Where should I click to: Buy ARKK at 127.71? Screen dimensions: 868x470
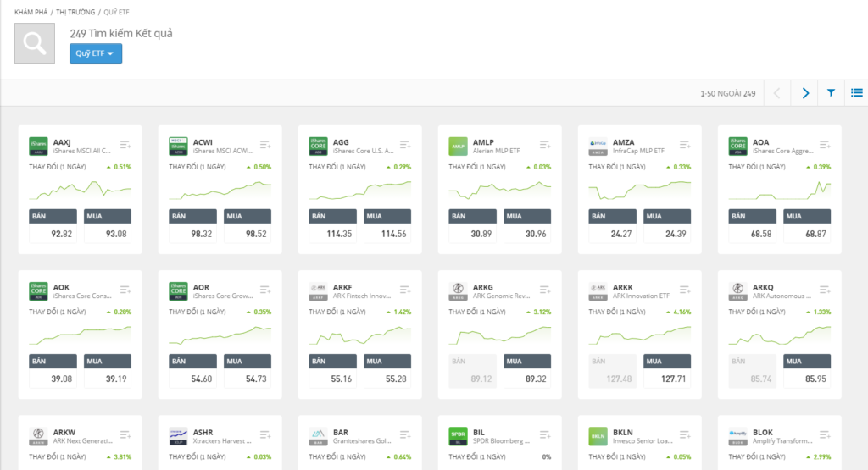(667, 371)
